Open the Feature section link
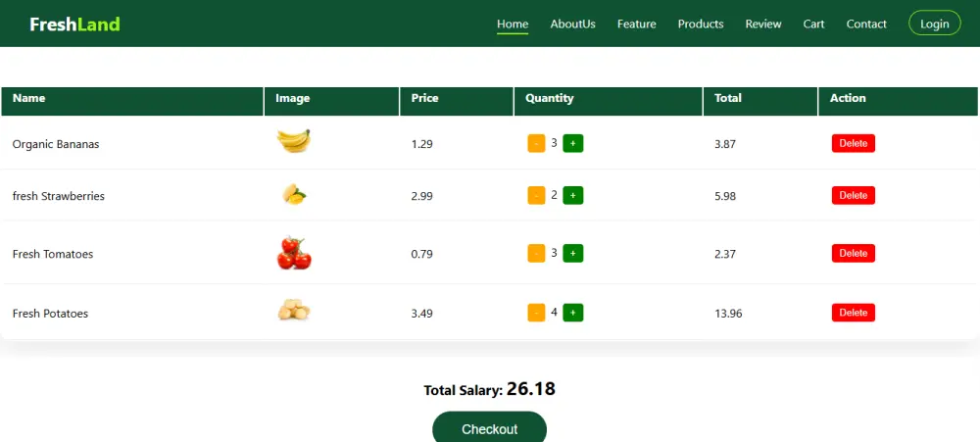 pos(636,24)
